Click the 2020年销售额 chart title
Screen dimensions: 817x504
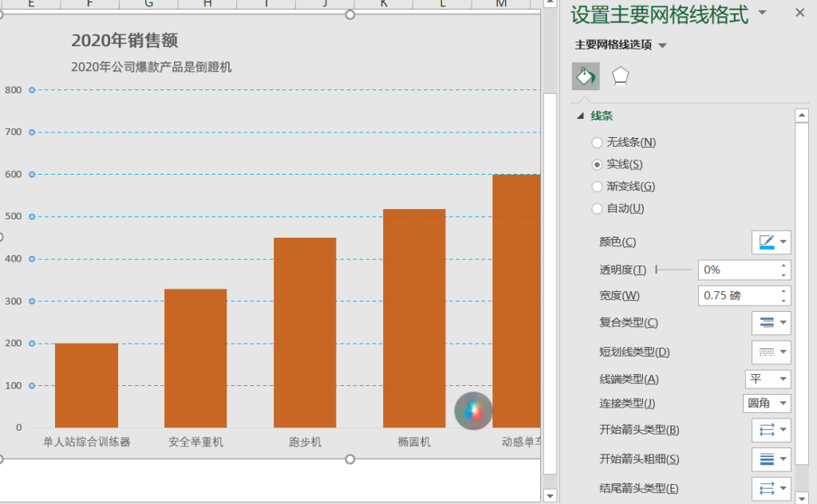pos(124,41)
